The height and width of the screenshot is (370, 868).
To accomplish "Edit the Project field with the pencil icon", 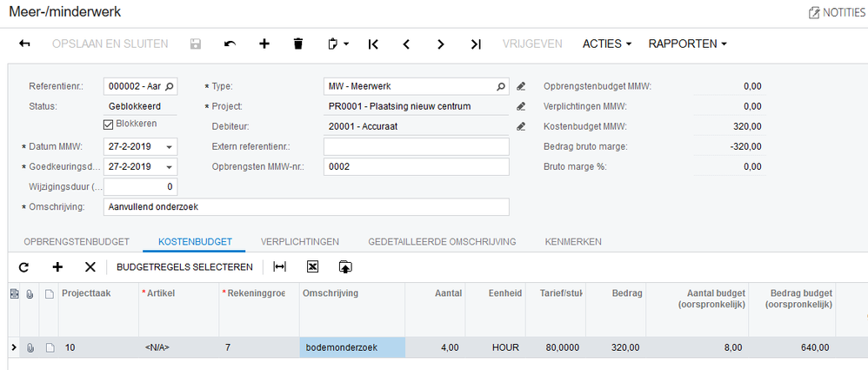I will pos(522,106).
